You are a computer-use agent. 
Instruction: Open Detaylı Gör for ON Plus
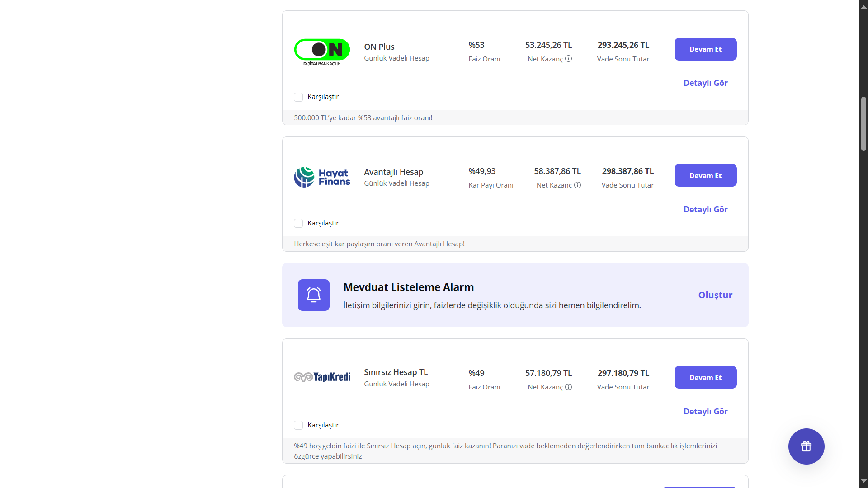[705, 83]
